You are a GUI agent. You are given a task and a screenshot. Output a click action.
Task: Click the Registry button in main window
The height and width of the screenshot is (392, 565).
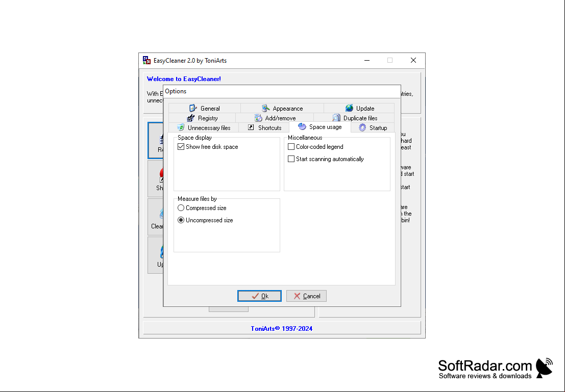pos(156,140)
